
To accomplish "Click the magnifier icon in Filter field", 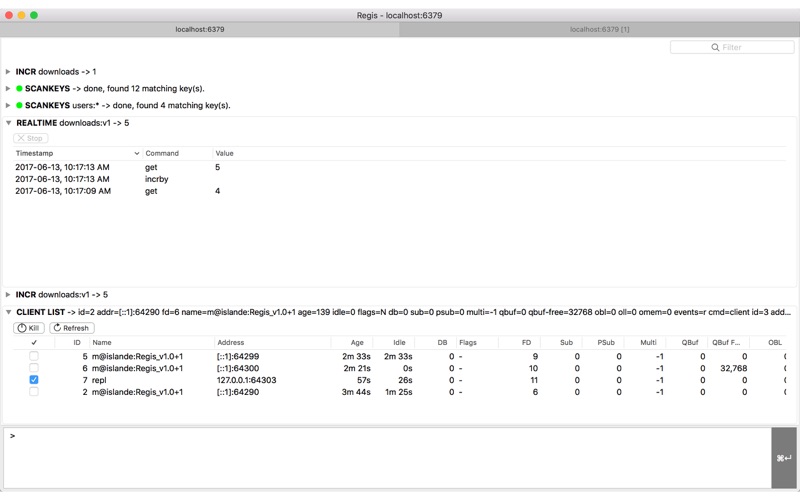I will (x=715, y=47).
